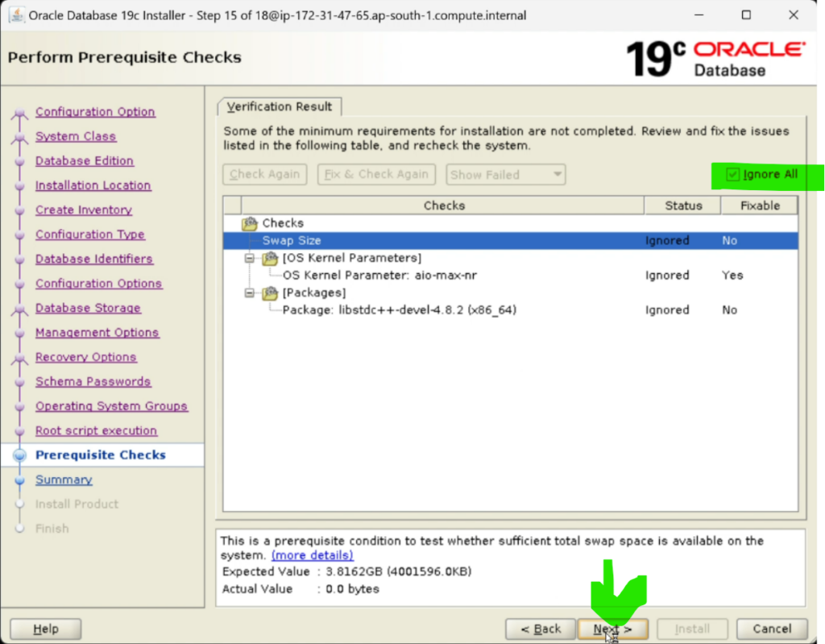Click the Back button
Screen dimensions: 825x644
[x=541, y=629]
